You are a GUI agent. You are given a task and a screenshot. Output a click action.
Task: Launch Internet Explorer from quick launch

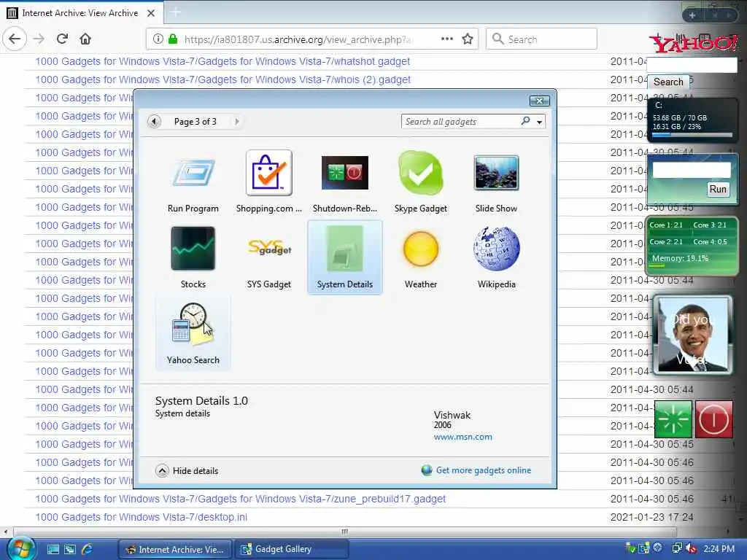(88, 549)
